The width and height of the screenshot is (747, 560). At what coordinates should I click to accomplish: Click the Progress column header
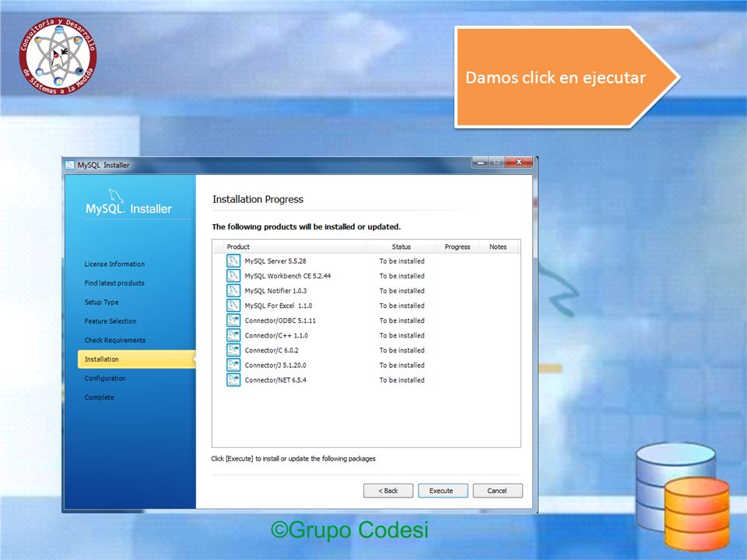click(458, 247)
